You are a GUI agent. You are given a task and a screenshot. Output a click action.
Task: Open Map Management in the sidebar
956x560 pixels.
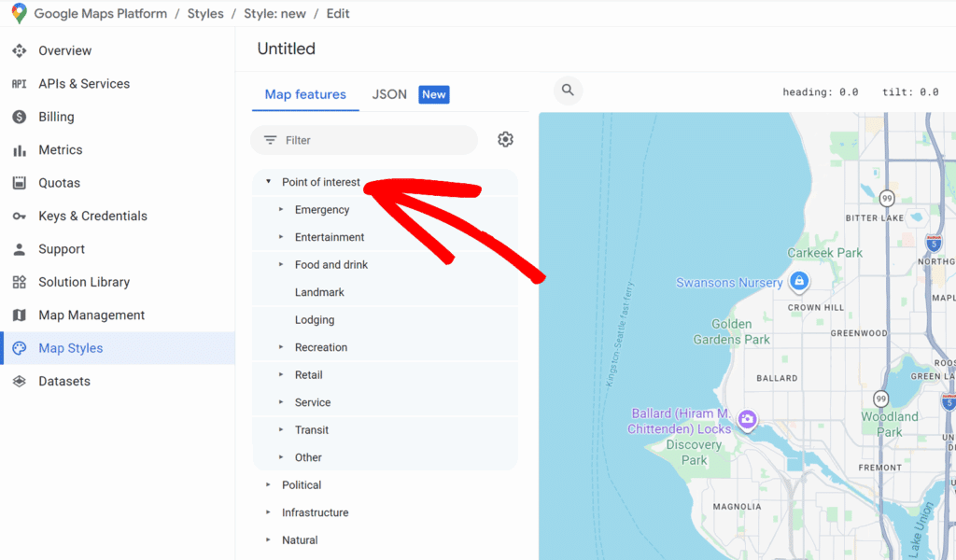coord(91,315)
